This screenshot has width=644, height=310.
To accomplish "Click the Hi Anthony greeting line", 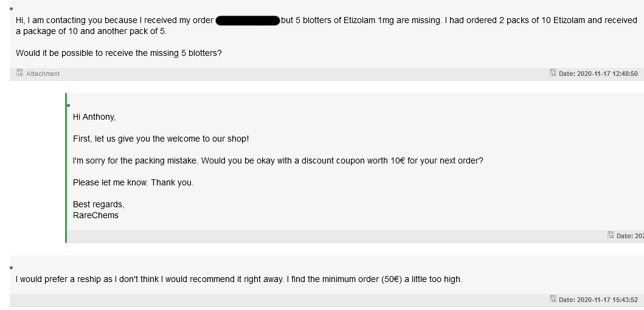I will coord(94,117).
